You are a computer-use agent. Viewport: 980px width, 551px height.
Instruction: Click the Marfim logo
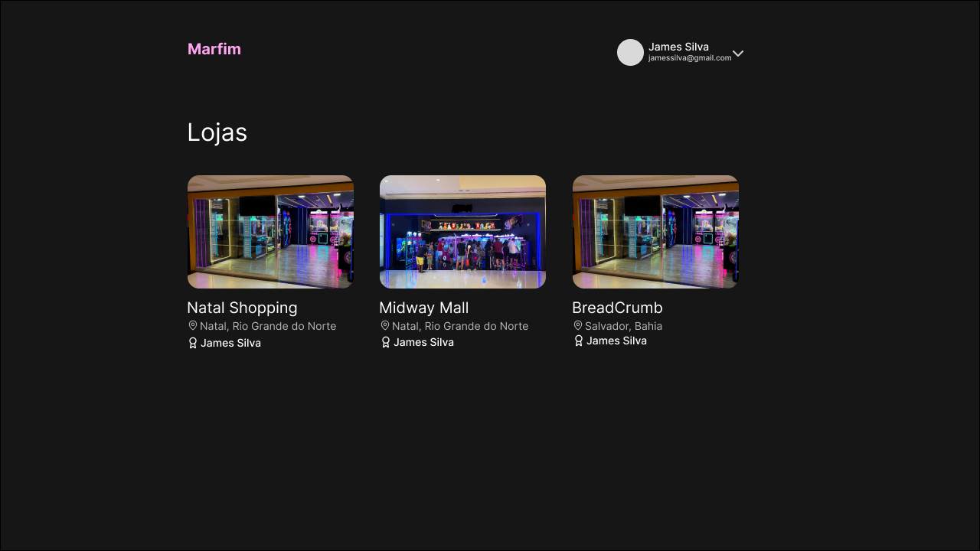click(x=214, y=49)
